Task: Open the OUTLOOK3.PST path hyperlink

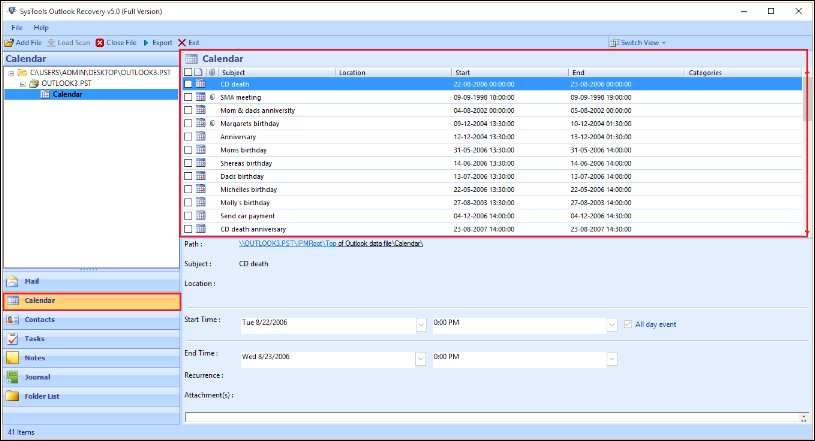Action: pos(331,243)
